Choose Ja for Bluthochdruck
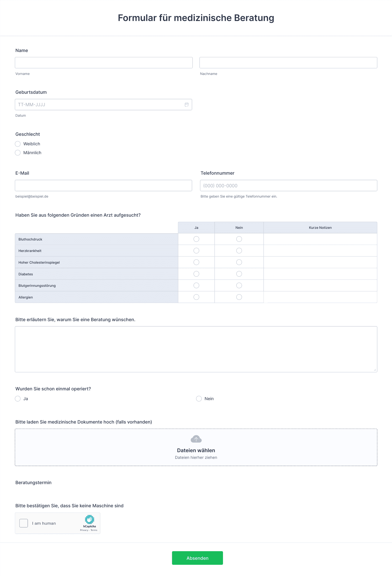Image resolution: width=392 pixels, height=576 pixels. click(196, 239)
